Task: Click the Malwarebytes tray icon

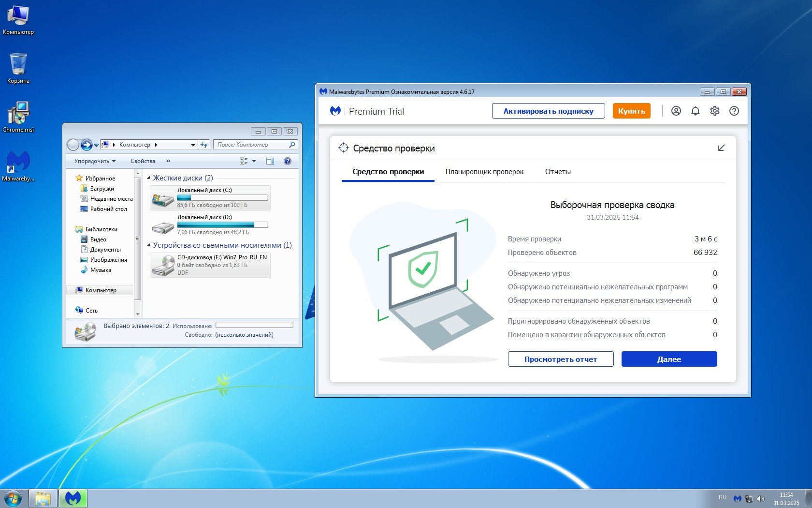Action: (738, 498)
